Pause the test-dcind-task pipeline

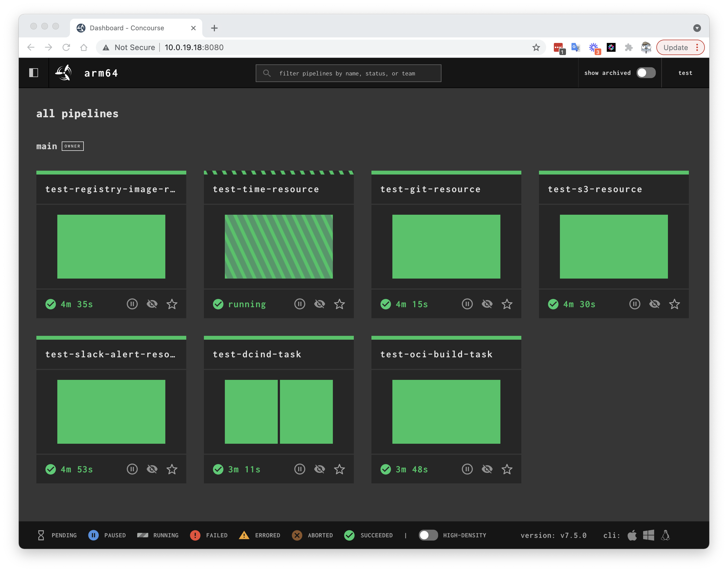[299, 469]
